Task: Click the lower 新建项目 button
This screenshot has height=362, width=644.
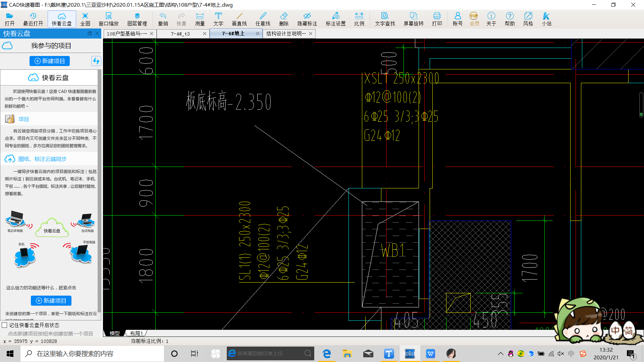Action: point(51,301)
